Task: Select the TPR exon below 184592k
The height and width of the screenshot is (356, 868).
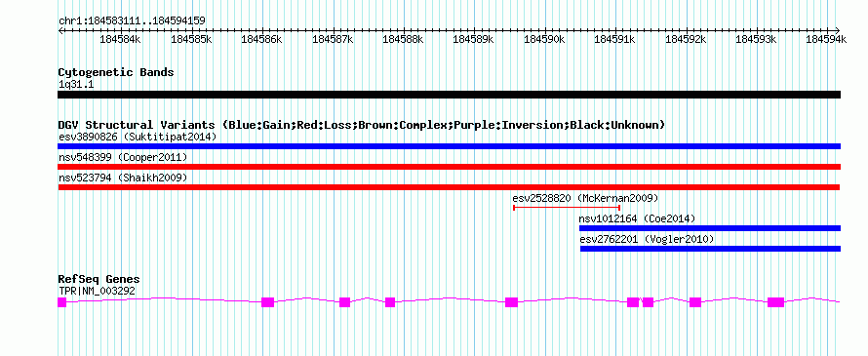Action: (695, 302)
